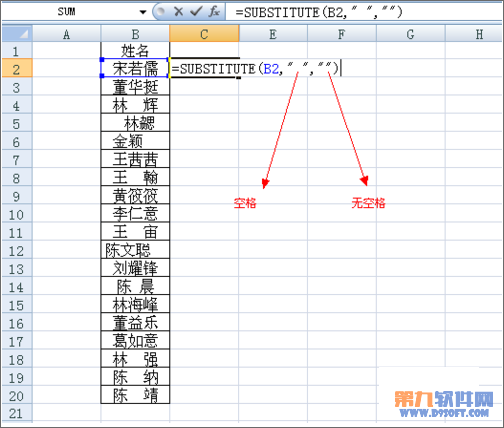Click cell containing 林 辉
504x428 pixels.
point(135,104)
